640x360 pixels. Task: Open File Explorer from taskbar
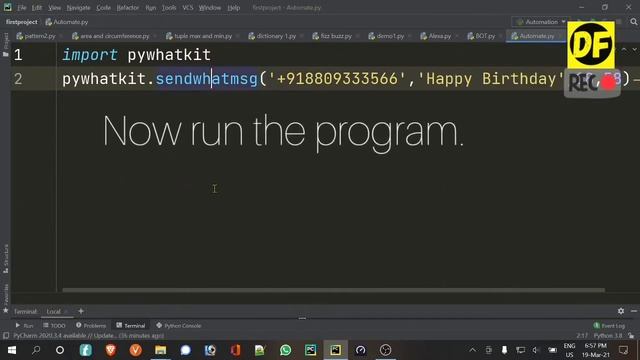(x=160, y=350)
